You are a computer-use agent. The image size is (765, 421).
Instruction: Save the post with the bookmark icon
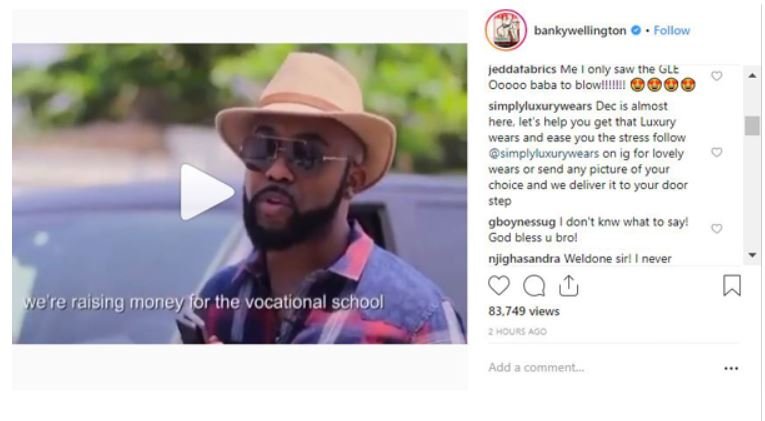731,285
